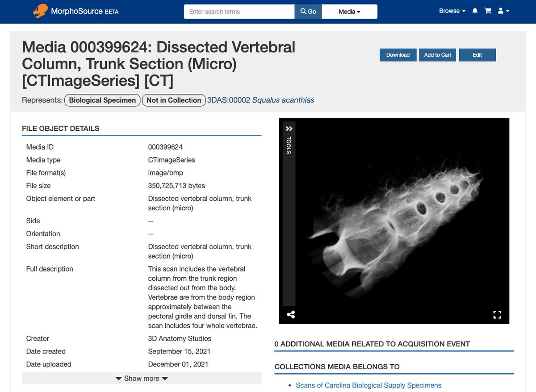Open the shopping cart icon
536x392 pixels.
(488, 11)
